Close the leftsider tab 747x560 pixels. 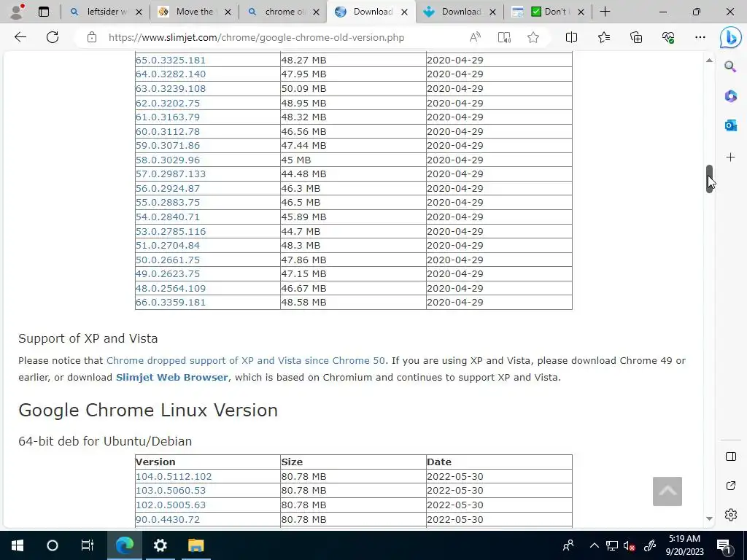pyautogui.click(x=139, y=12)
